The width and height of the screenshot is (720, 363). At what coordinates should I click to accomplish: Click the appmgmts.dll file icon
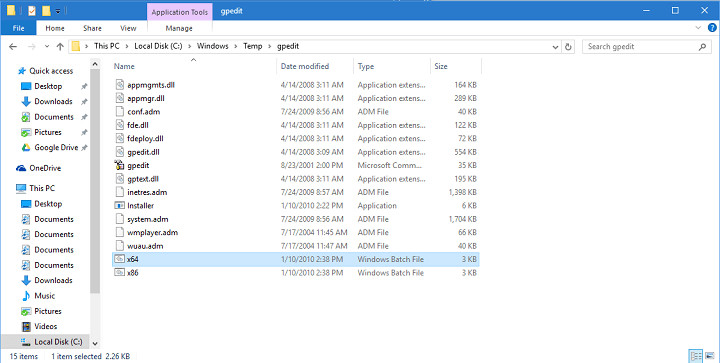119,85
